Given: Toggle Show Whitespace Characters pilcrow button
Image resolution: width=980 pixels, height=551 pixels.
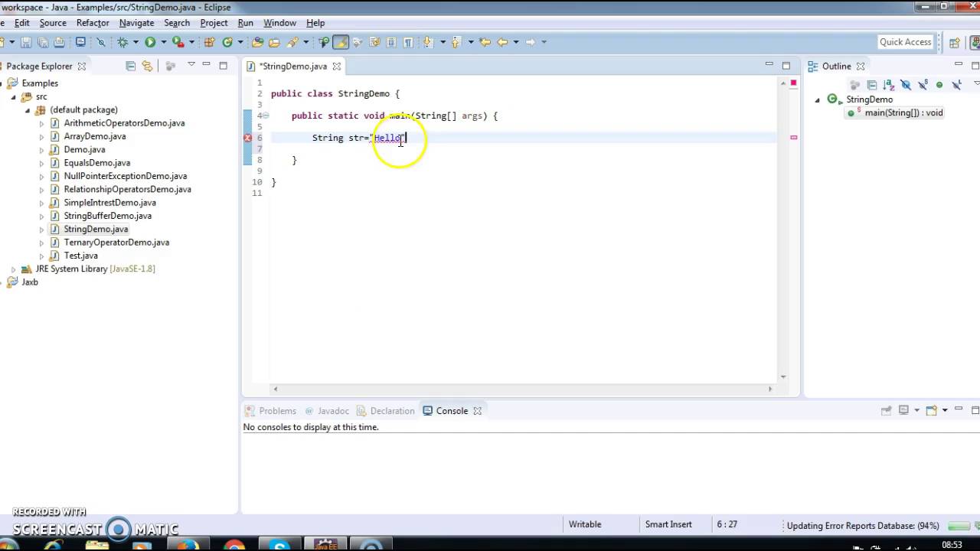Looking at the screenshot, I should coord(408,42).
